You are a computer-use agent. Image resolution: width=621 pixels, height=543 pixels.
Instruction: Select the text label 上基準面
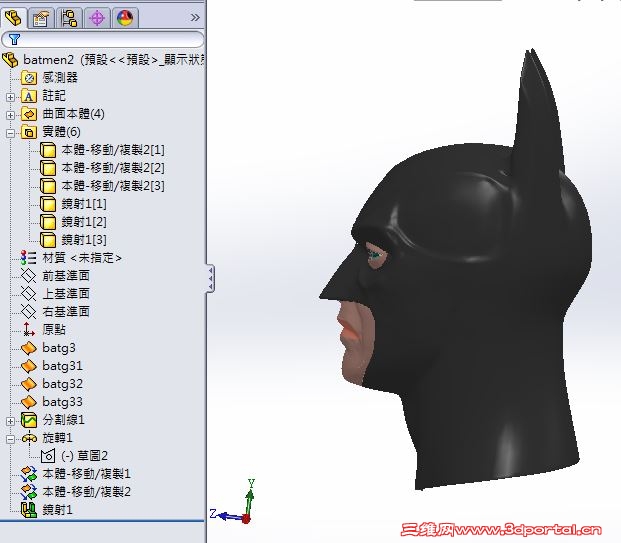[x=66, y=294]
